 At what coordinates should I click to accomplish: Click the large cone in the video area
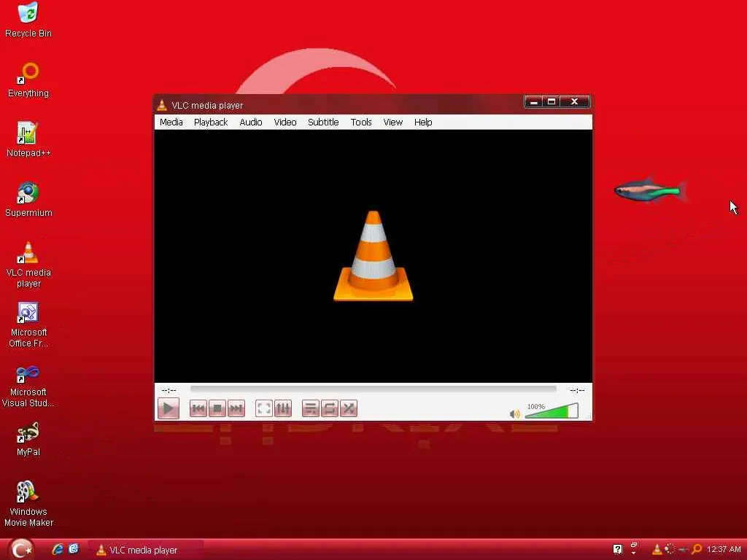(x=373, y=256)
